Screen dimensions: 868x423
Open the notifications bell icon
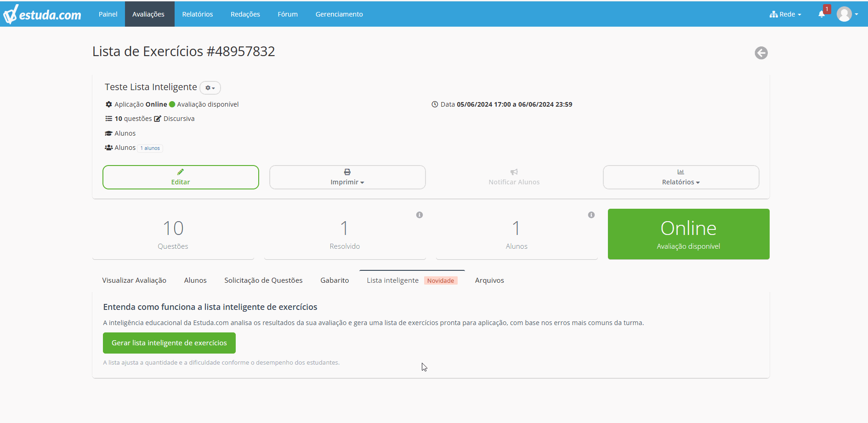click(822, 14)
